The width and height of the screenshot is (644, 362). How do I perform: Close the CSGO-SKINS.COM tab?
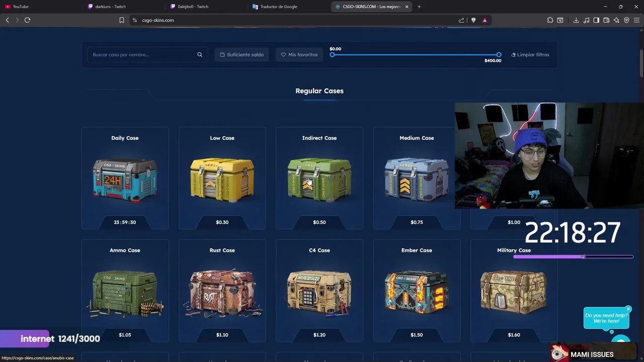click(x=407, y=7)
